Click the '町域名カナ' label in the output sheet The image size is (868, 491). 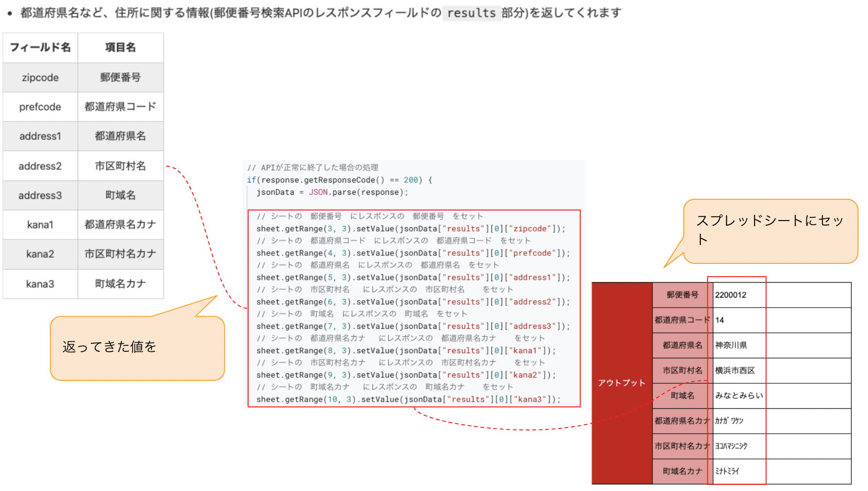pos(683,471)
